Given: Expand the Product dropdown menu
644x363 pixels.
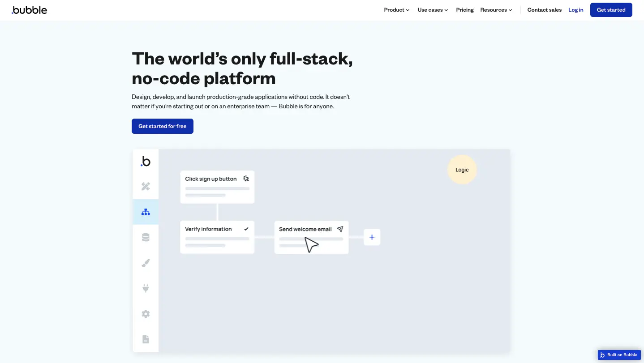Looking at the screenshot, I should tap(397, 10).
